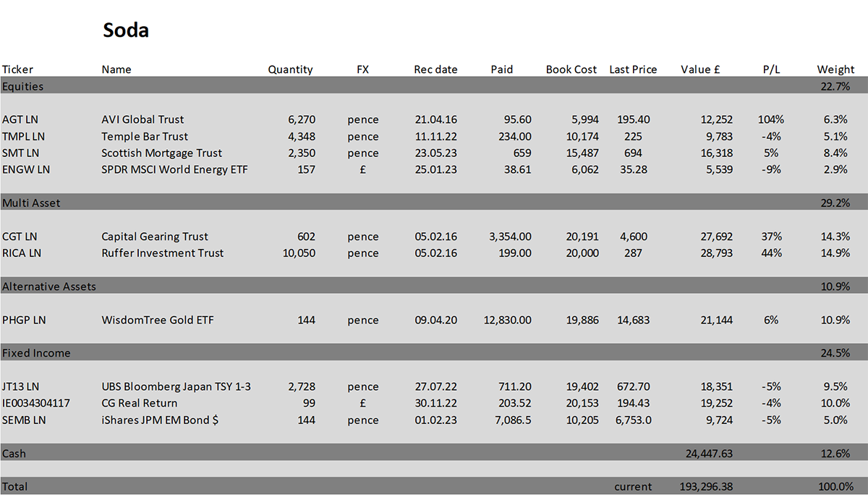
Task: Click the 'Multi Asset' section label
Action: [31, 203]
